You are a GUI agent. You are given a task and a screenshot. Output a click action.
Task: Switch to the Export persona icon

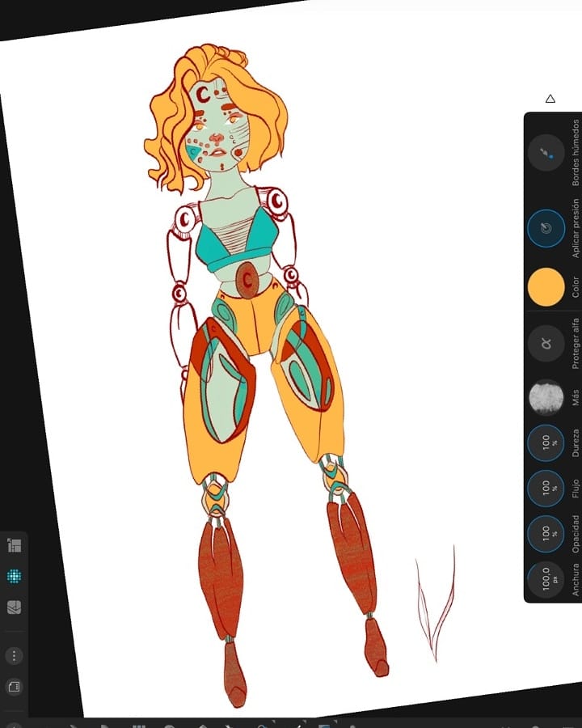(x=14, y=607)
